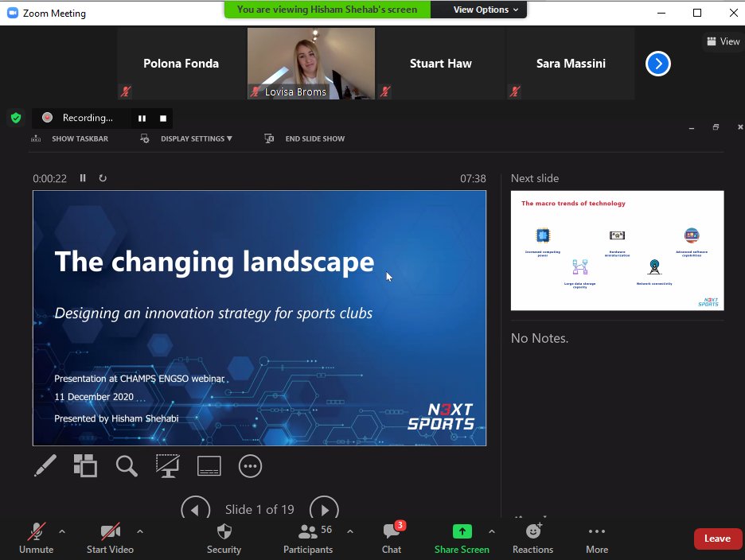Image resolution: width=745 pixels, height=560 pixels.
Task: Open the Security shield menu
Action: (224, 539)
